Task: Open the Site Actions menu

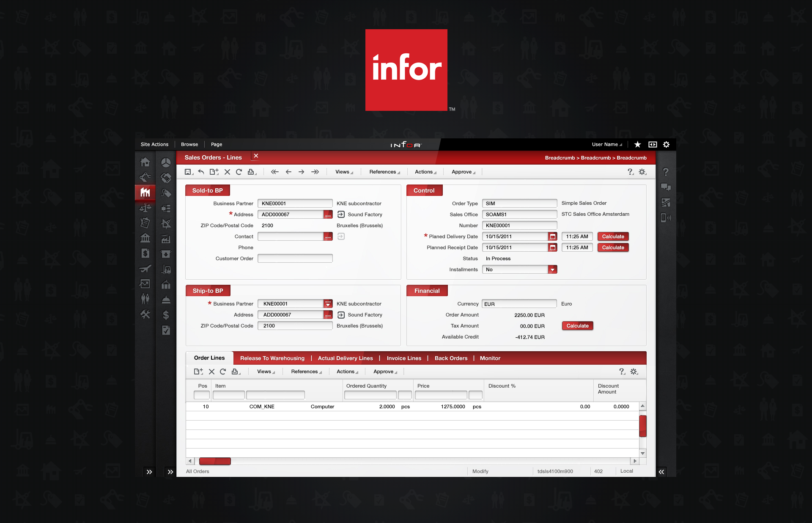Action: (x=154, y=144)
